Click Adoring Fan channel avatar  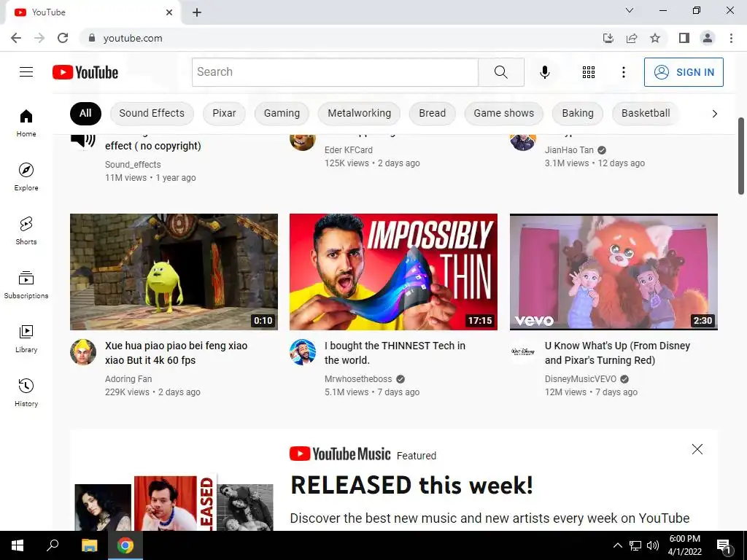pos(83,352)
